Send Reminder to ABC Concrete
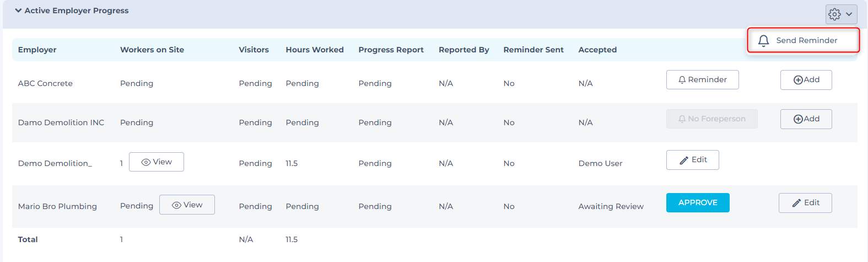 click(702, 80)
